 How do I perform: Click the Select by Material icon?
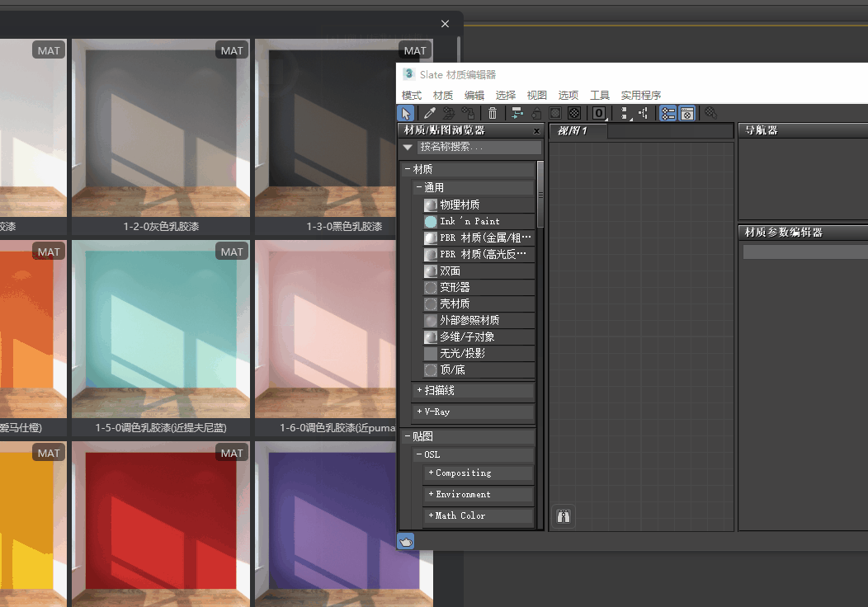pos(710,113)
